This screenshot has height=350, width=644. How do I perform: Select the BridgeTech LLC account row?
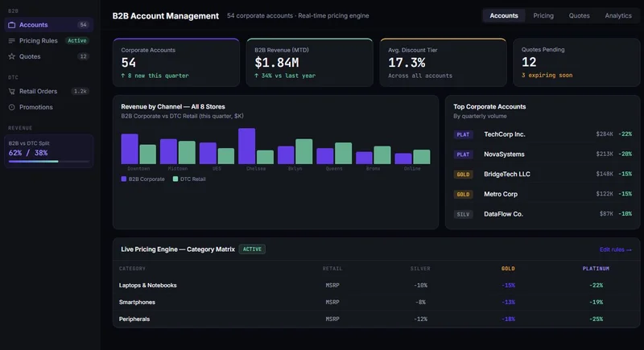click(543, 174)
